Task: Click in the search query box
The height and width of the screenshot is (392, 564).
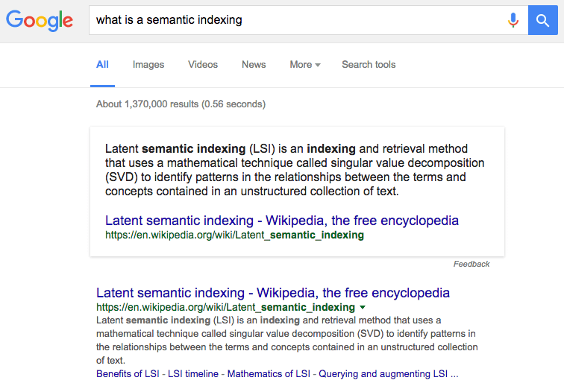Action: pyautogui.click(x=297, y=20)
